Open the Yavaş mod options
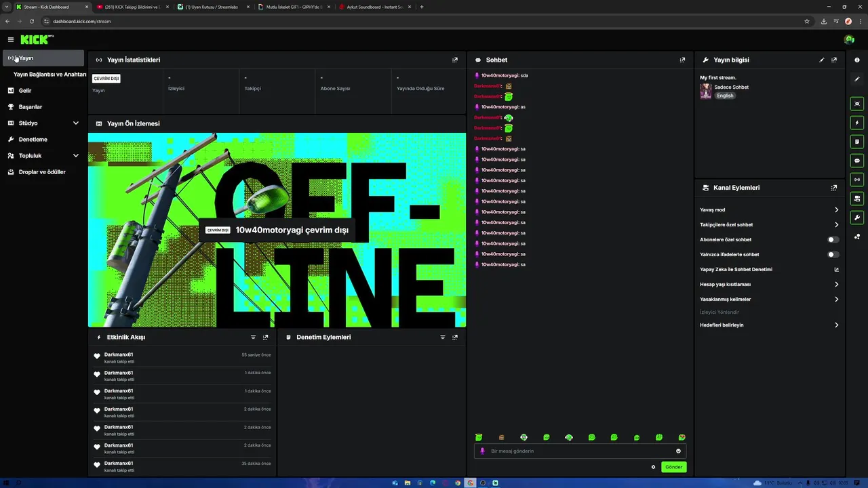 click(x=770, y=210)
